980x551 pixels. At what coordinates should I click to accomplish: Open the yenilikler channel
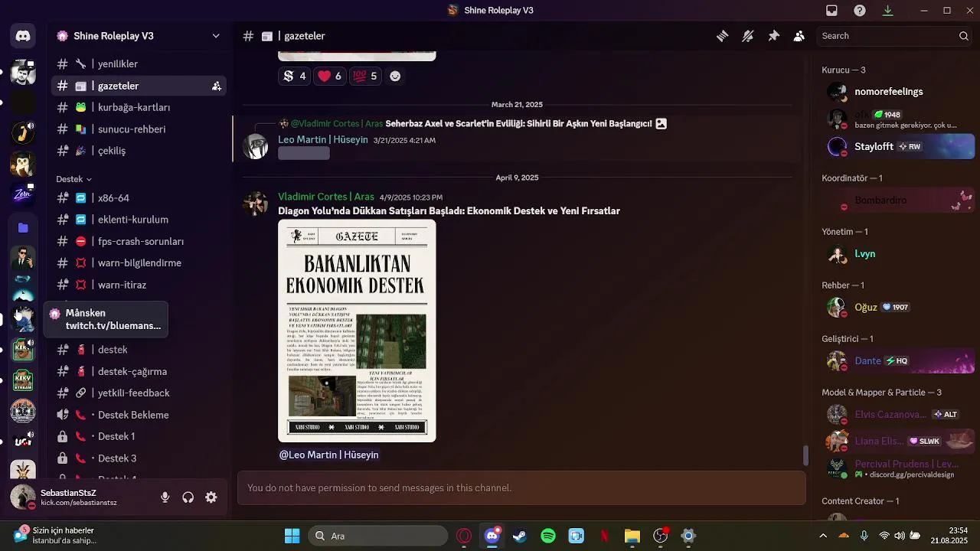[x=139, y=64]
